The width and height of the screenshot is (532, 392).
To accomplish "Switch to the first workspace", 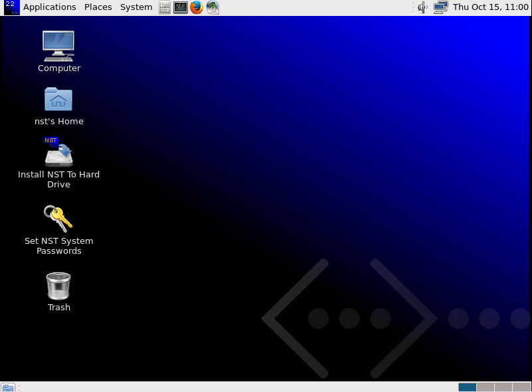I will [x=467, y=387].
